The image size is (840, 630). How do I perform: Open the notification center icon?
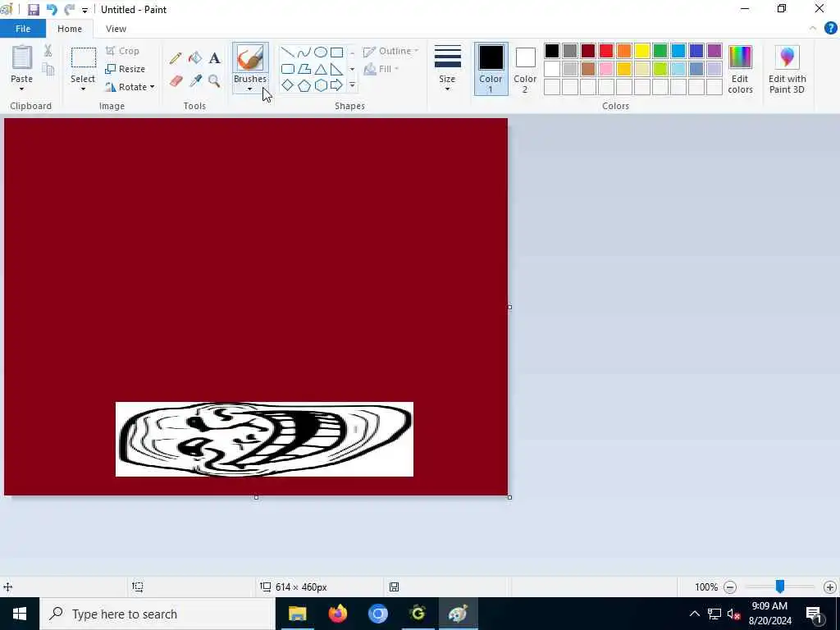pyautogui.click(x=814, y=614)
